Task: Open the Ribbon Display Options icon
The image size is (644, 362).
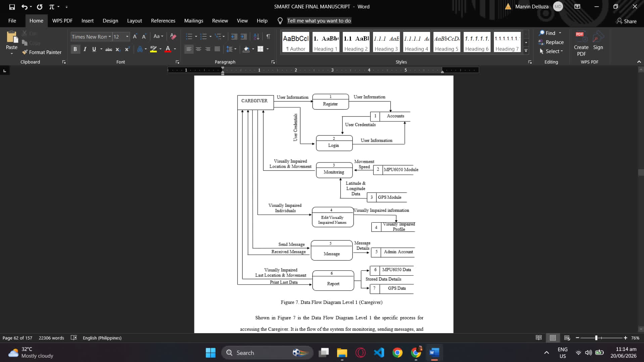Action: 577,6
